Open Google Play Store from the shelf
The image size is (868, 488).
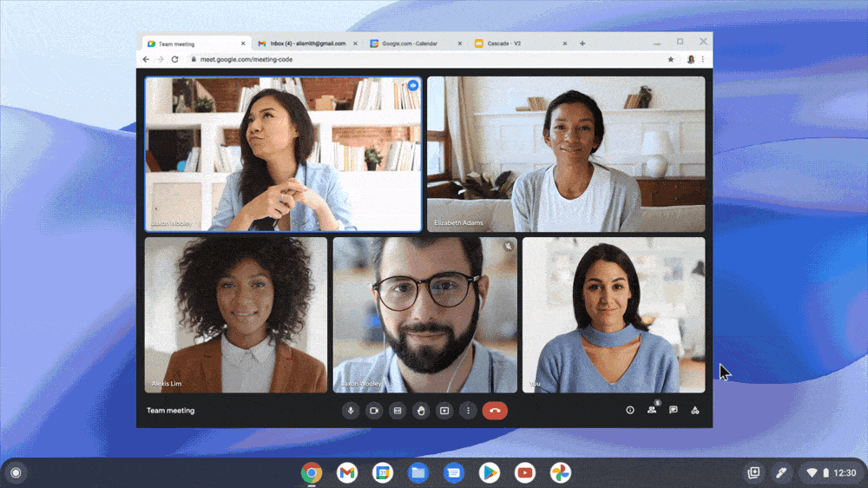point(490,472)
